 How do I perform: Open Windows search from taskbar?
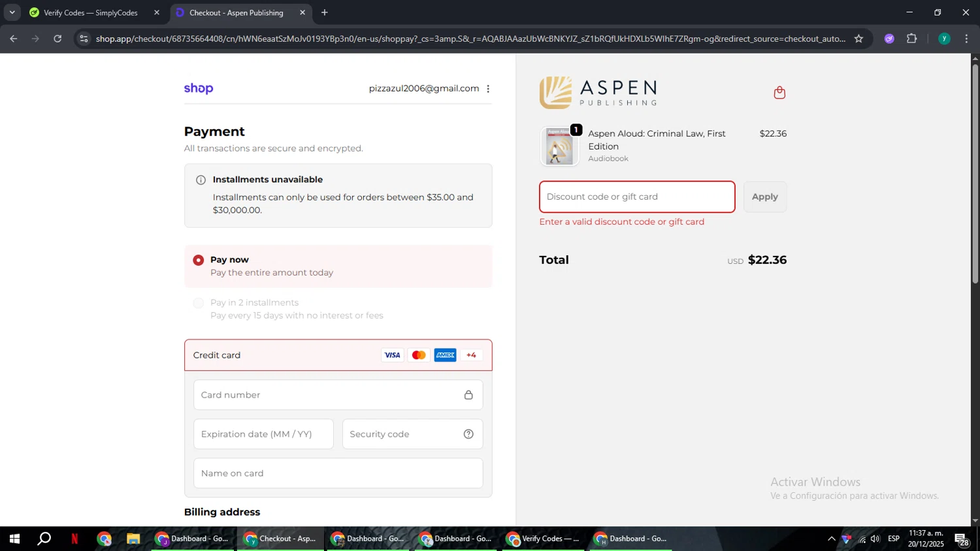44,539
